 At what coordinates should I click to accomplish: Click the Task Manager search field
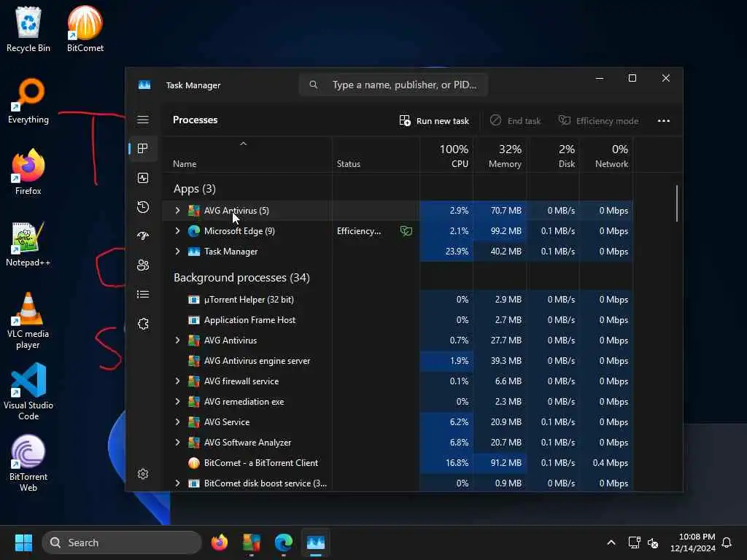393,85
